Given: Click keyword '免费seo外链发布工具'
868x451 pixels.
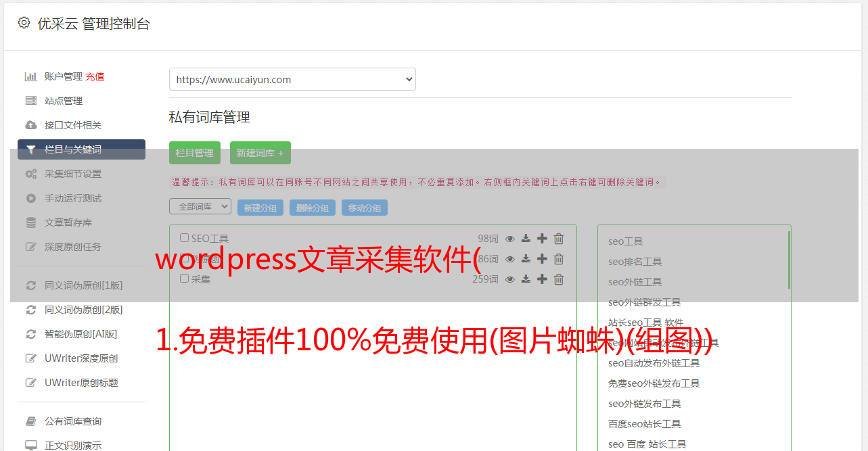Looking at the screenshot, I should coord(654,383).
